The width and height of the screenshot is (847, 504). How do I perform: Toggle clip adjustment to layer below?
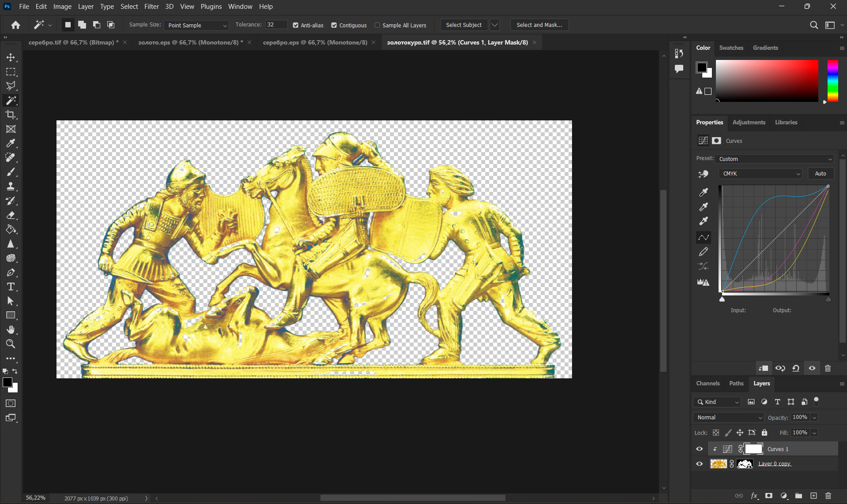tap(764, 368)
